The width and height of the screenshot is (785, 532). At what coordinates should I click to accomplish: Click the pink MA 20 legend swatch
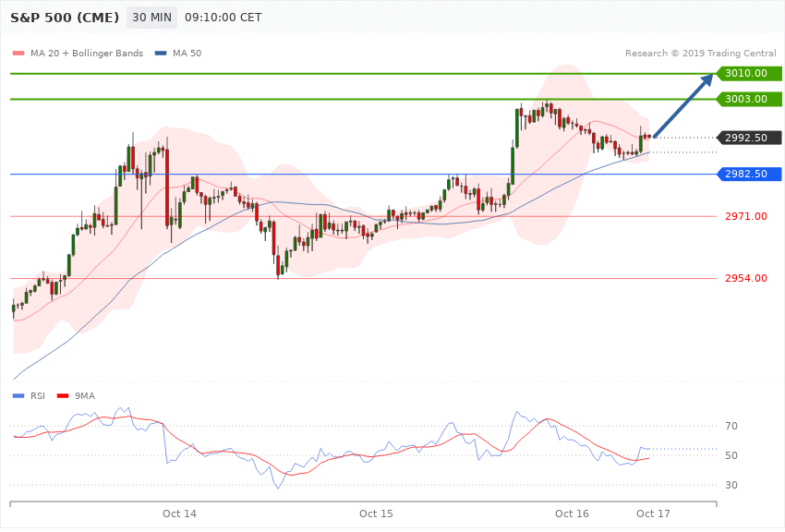pyautogui.click(x=18, y=53)
